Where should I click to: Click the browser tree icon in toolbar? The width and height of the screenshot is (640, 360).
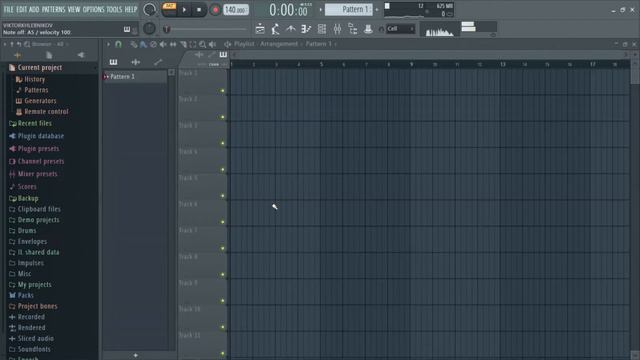(353, 29)
